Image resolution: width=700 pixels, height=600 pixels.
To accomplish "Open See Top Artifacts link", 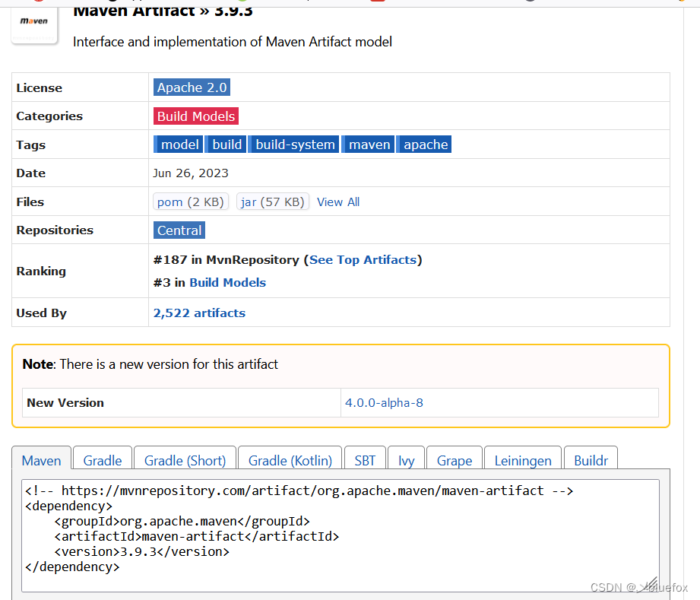I will click(x=363, y=259).
